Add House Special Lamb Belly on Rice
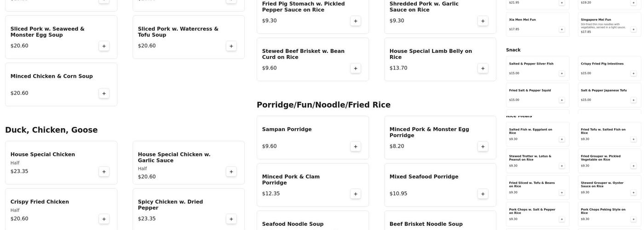This screenshot has width=644, height=230. tap(483, 69)
